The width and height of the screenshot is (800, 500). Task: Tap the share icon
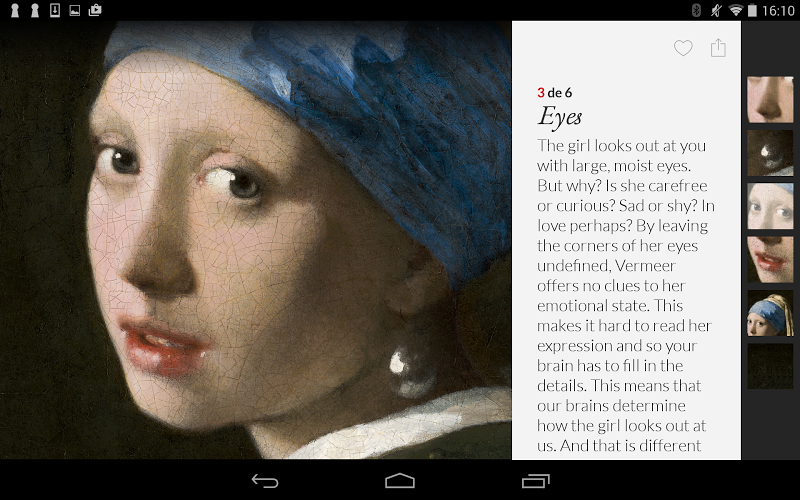click(718, 47)
